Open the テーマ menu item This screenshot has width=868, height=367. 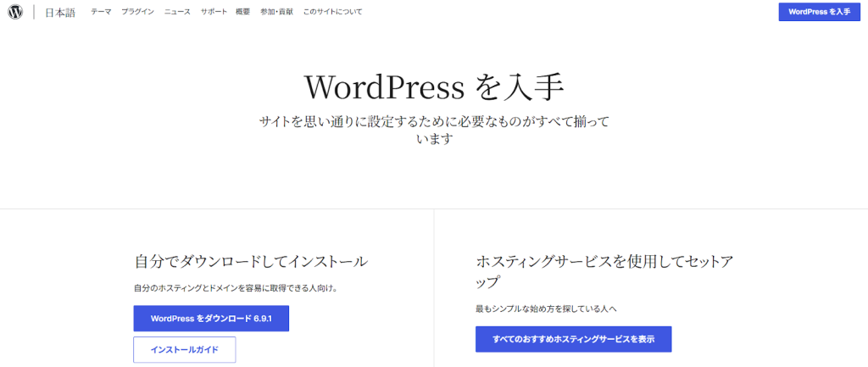pos(101,12)
